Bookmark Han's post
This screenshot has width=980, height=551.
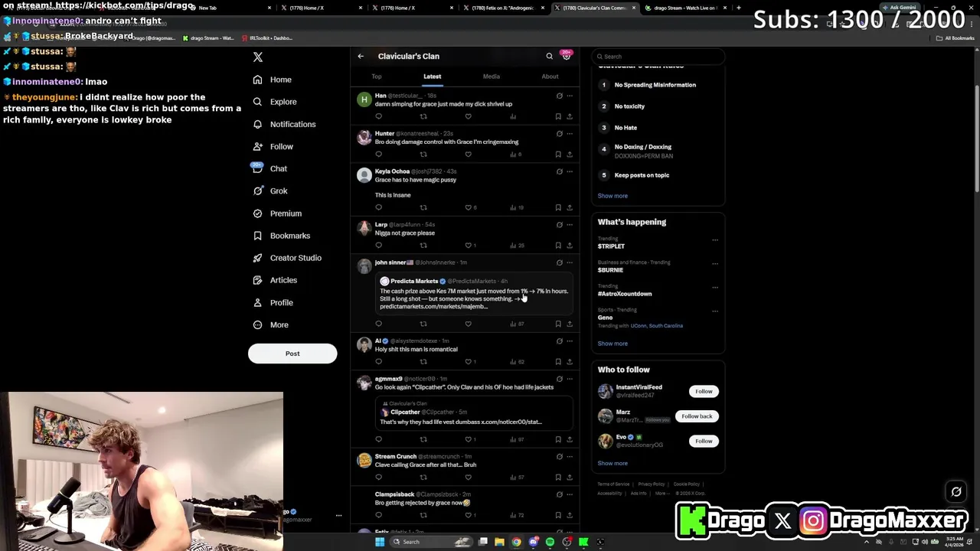(558, 116)
